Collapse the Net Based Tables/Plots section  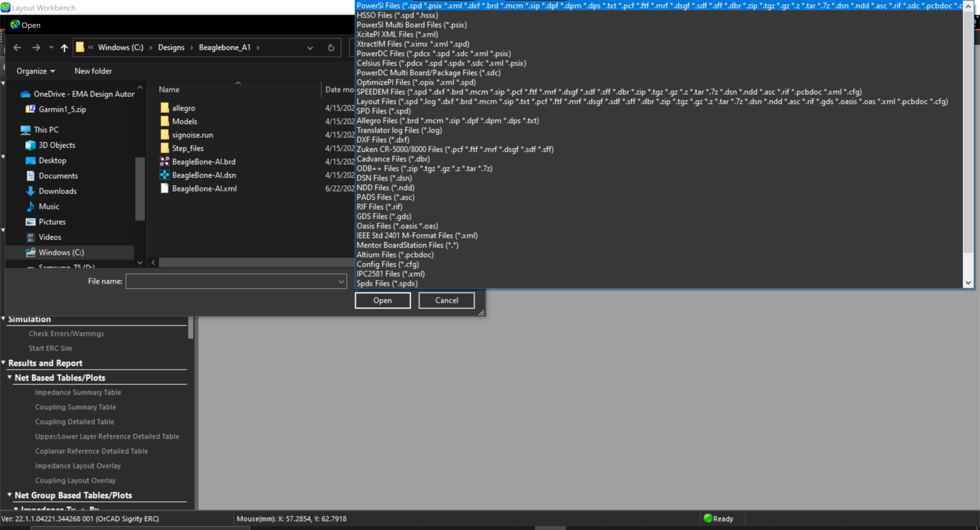(x=10, y=377)
